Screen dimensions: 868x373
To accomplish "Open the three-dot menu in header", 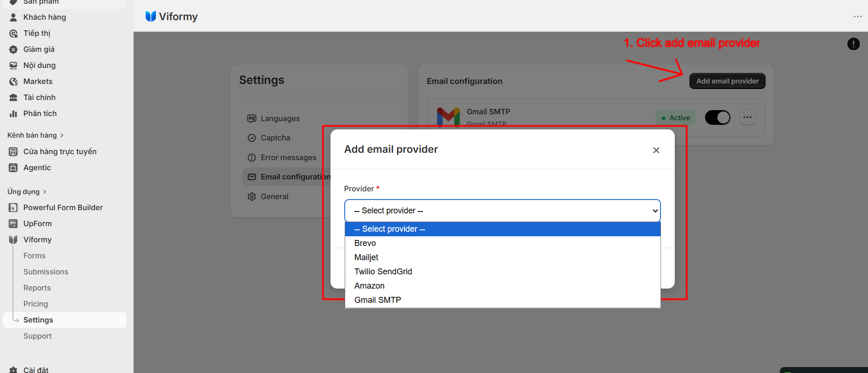I will [857, 17].
